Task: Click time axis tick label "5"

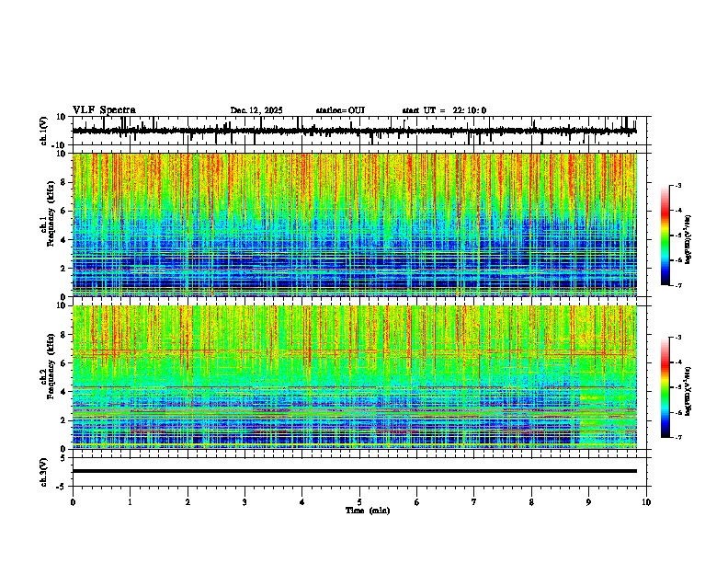Action: 359,502
